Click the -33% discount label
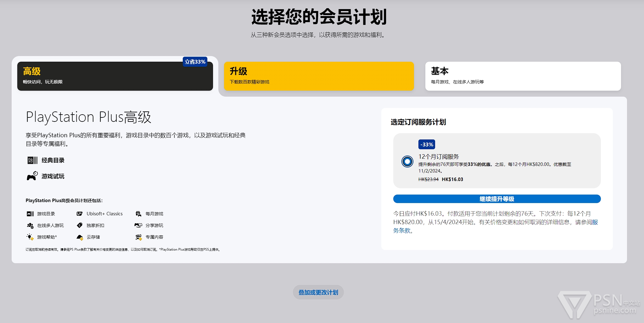 pyautogui.click(x=427, y=144)
